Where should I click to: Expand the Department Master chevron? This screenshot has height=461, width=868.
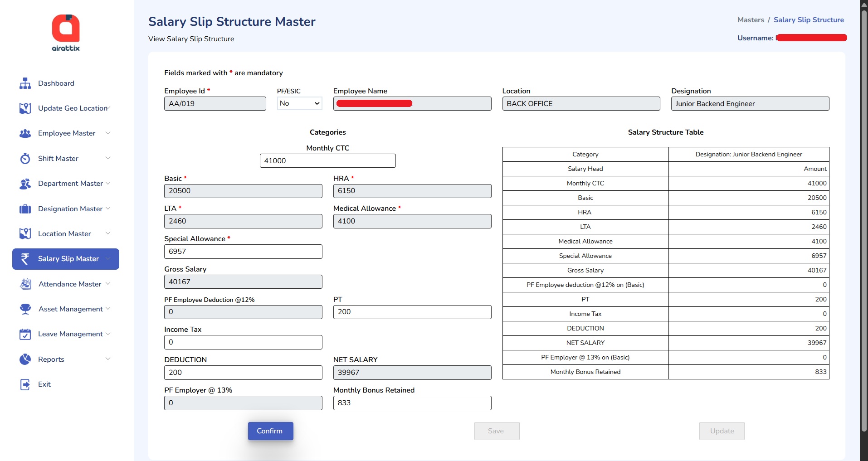[108, 183]
